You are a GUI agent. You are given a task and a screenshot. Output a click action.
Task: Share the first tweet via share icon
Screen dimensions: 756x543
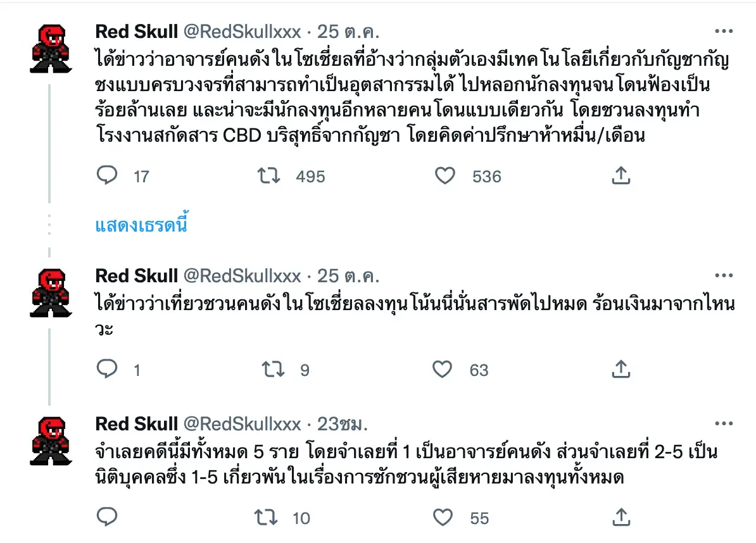click(x=621, y=175)
